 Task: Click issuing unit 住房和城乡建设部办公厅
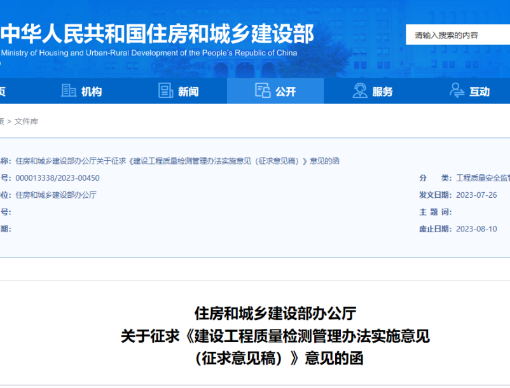56,195
